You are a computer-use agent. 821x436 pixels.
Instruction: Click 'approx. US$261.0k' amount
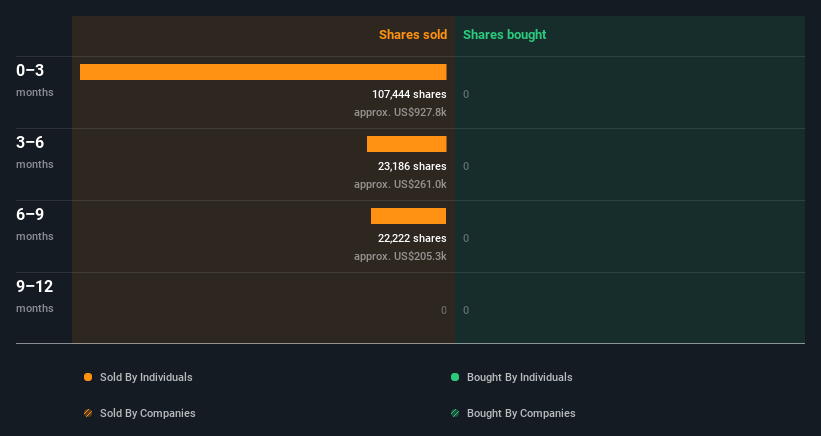400,184
